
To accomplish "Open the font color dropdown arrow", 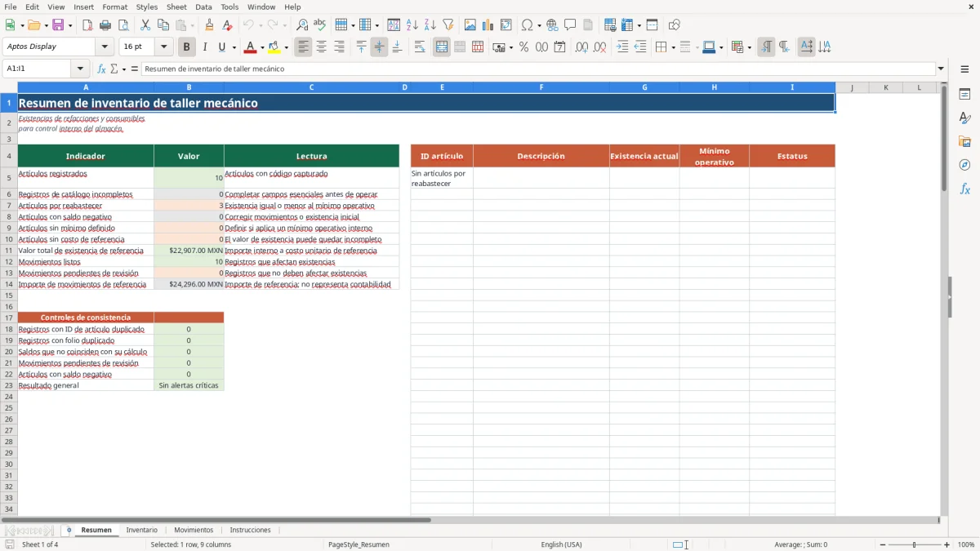I will [262, 47].
